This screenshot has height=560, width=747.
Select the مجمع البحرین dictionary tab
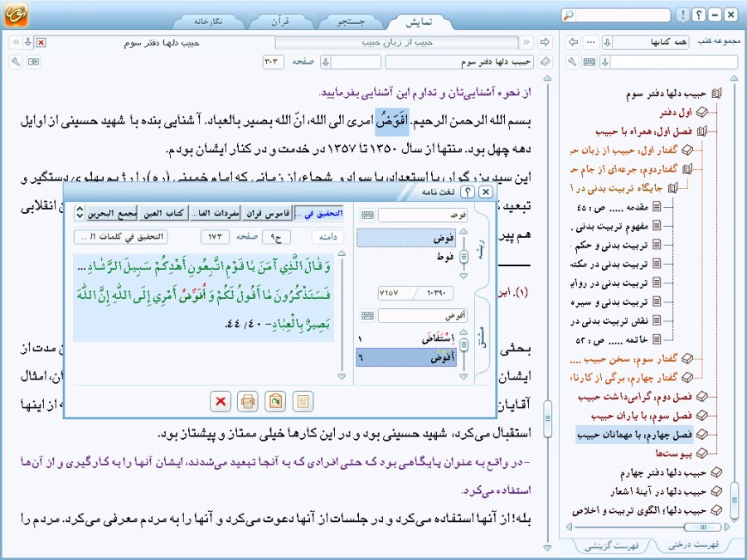tap(112, 214)
